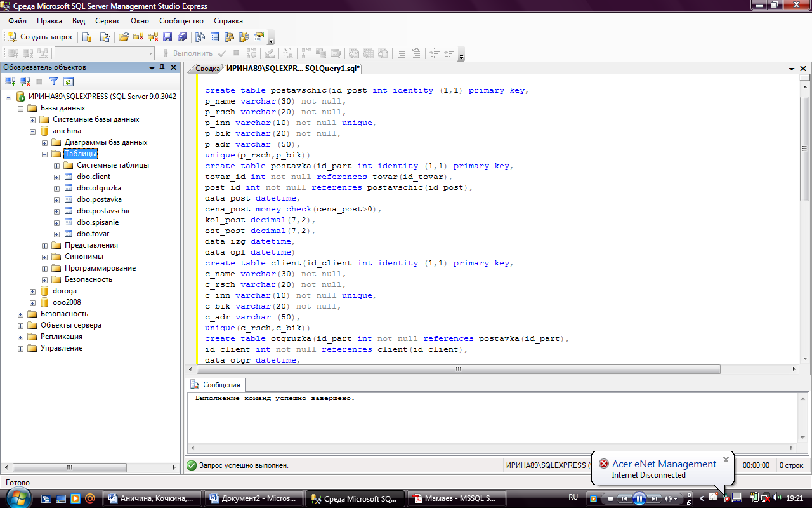812x508 pixels.
Task: Select the Программирование folder
Action: click(x=100, y=268)
